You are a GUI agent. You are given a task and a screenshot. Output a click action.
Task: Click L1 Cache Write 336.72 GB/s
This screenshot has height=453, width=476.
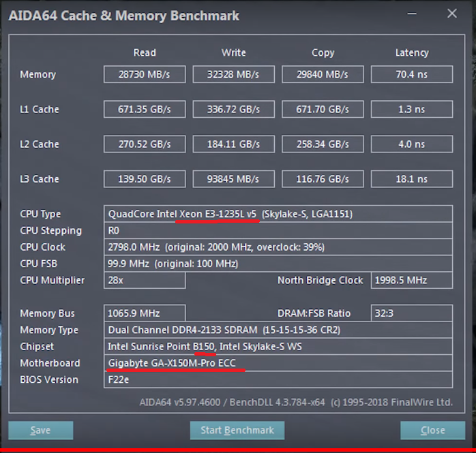point(233,109)
